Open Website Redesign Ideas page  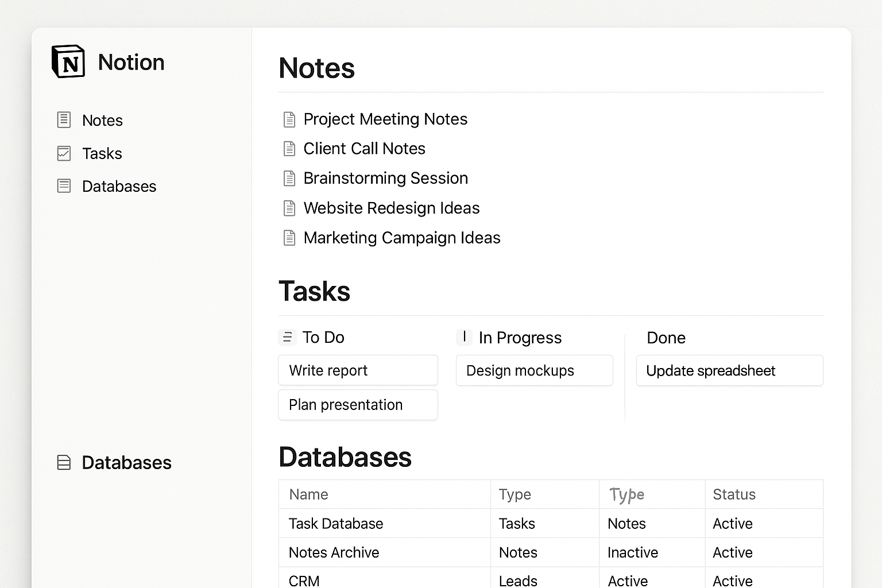point(391,208)
